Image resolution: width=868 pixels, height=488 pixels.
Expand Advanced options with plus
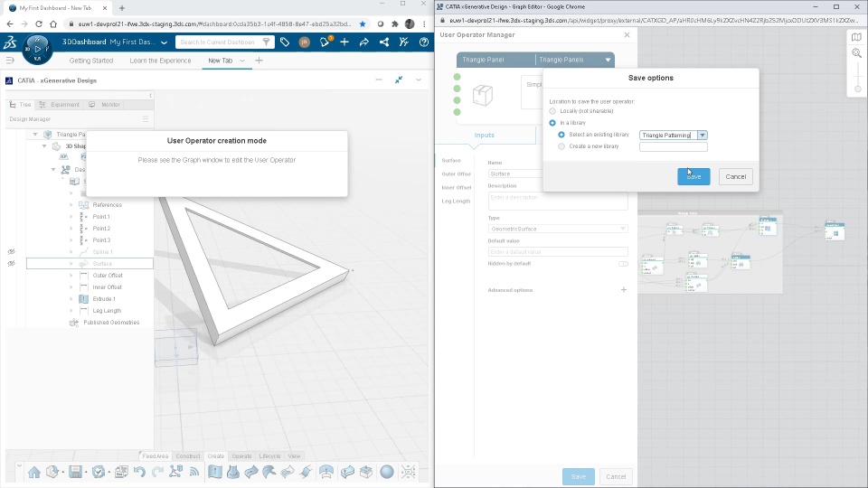click(x=624, y=290)
